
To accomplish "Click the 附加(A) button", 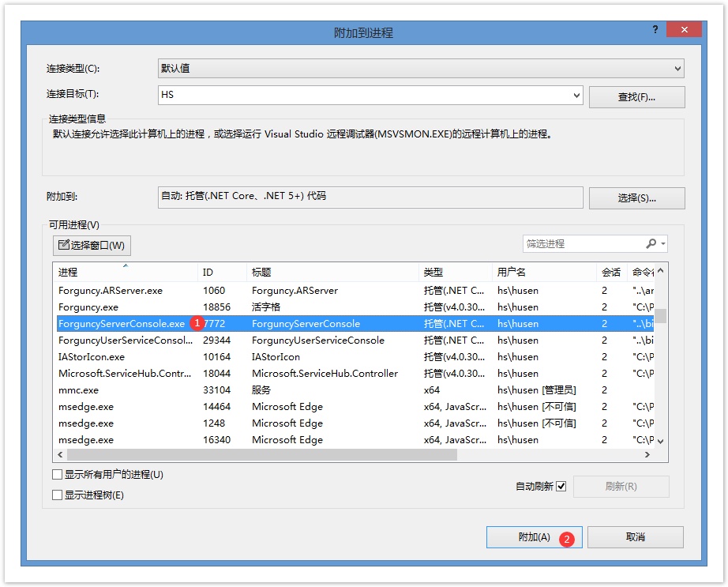I will click(x=534, y=537).
